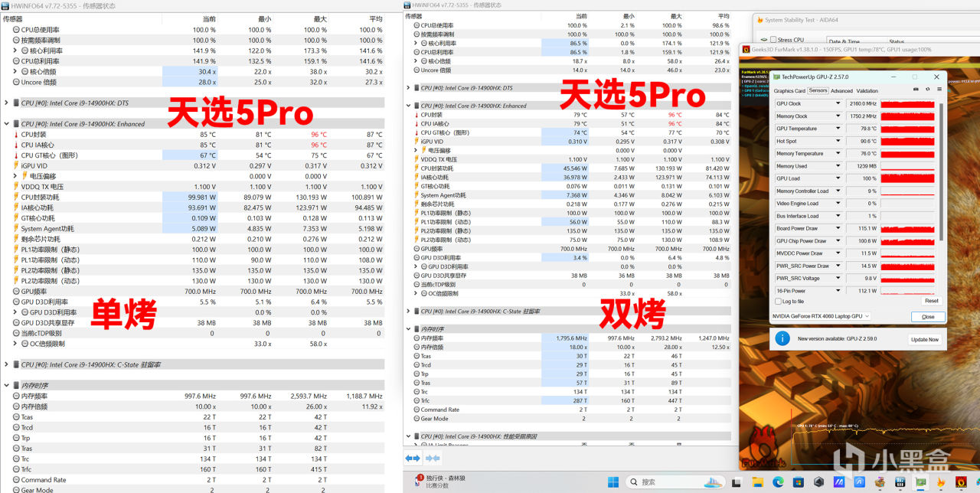Click HWiNFO collapse-columns greyed arrow icon

click(x=433, y=458)
